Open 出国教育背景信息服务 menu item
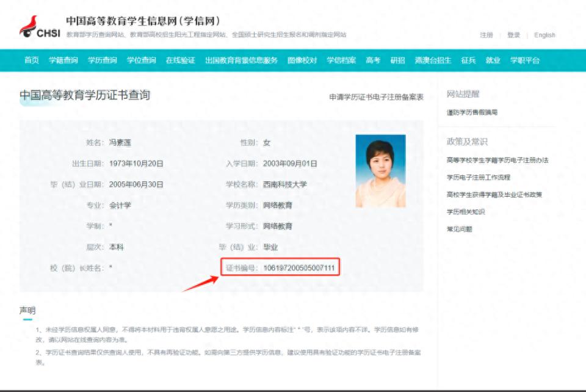Screen dimensions: 586x392 [x=241, y=60]
